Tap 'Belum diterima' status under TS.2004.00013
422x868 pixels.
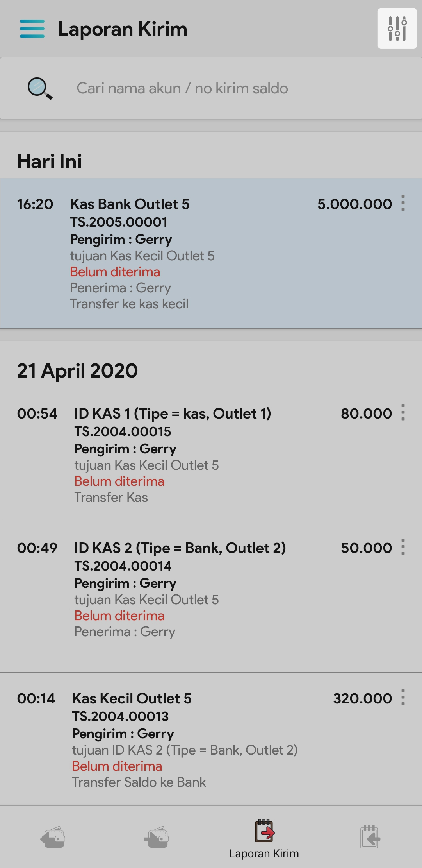tap(117, 766)
